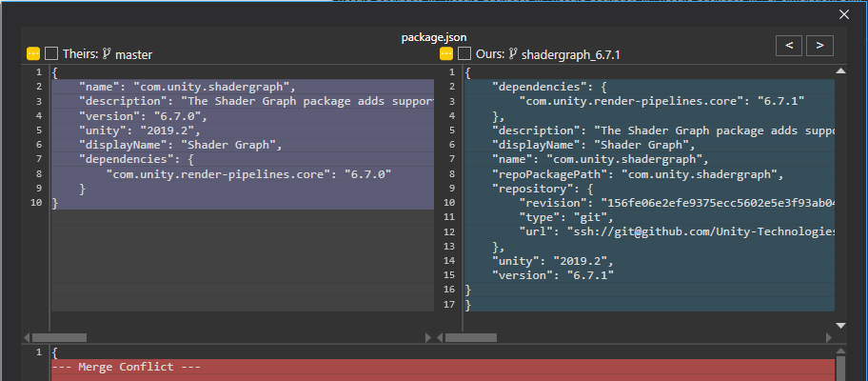
Task: Select Theirs line "unity": "2019.2"
Action: pyautogui.click(x=243, y=130)
